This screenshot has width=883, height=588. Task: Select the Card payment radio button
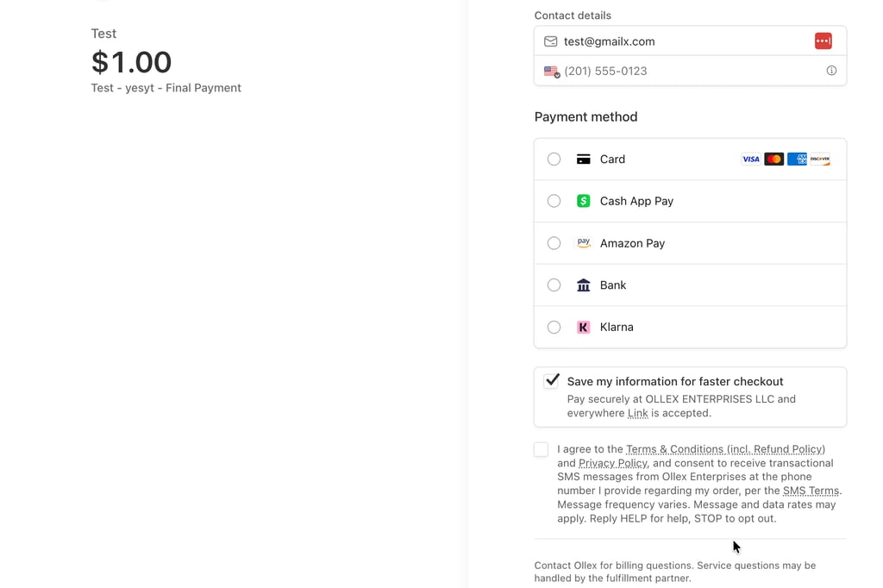coord(554,160)
